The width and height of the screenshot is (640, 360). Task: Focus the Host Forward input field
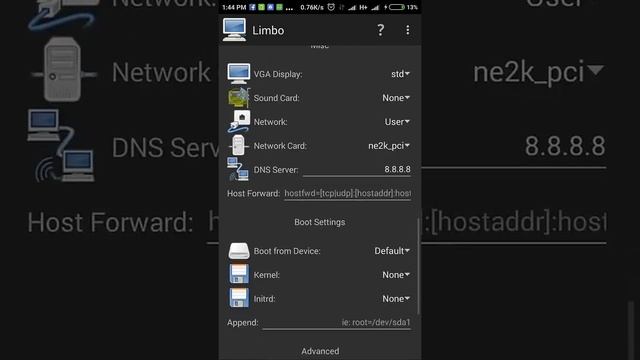[x=348, y=193]
